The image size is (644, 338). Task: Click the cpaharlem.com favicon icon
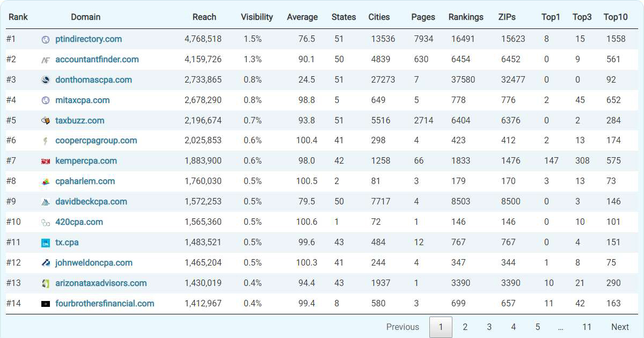pos(46,181)
